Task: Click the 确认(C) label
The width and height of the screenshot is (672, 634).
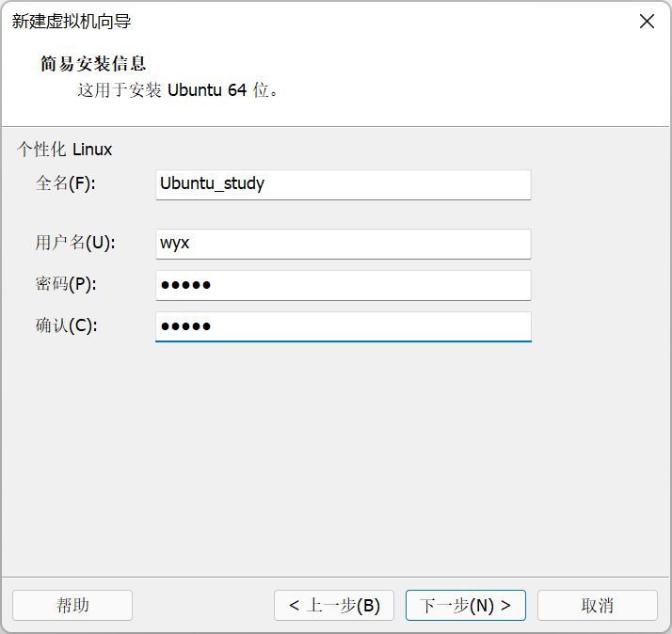Action: pyautogui.click(x=66, y=325)
